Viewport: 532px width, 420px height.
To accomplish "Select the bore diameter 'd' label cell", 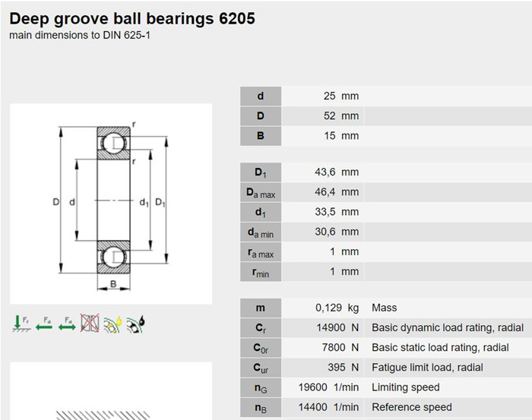I will coord(261,96).
